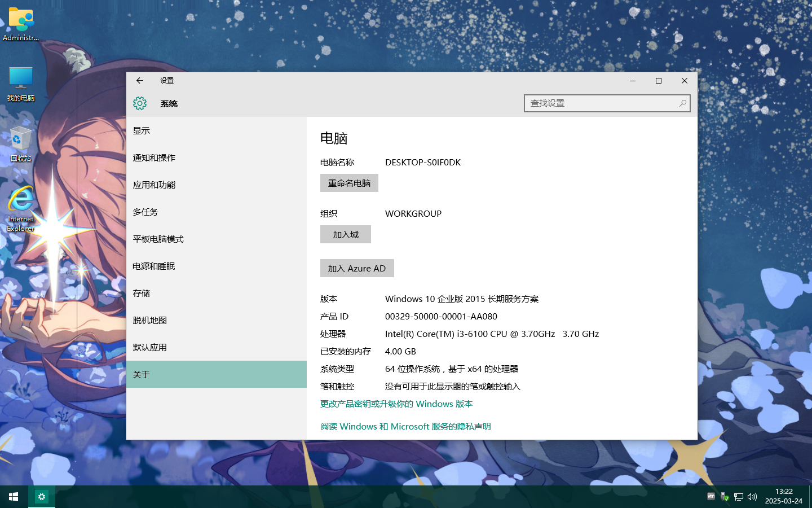The width and height of the screenshot is (812, 508).
Task: Click the Intel(R) Core(TM) i3-6100 processor text
Action: point(492,334)
